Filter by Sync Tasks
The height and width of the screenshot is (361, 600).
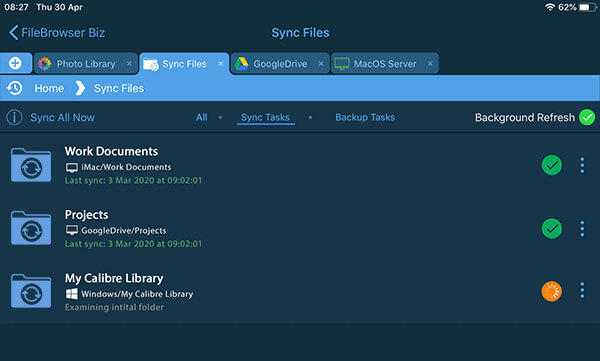point(265,118)
